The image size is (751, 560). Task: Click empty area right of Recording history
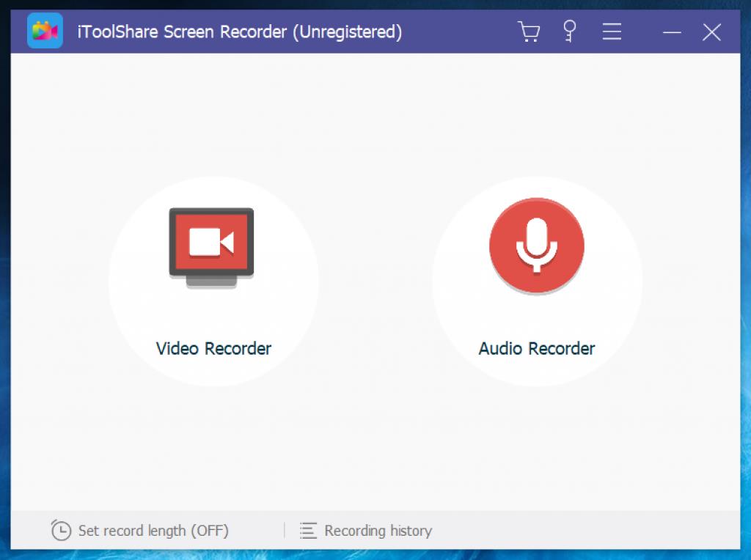pos(587,530)
